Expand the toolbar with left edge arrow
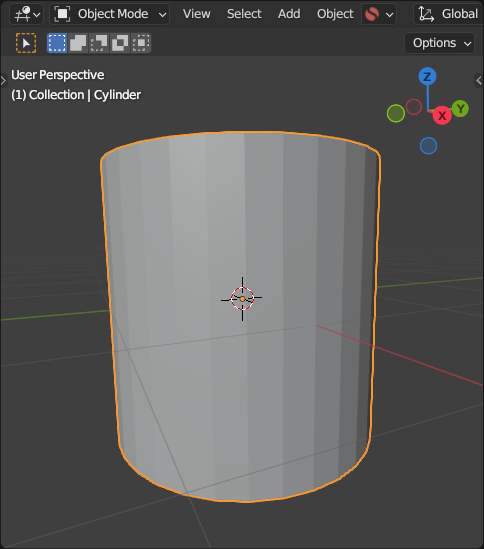This screenshot has width=484, height=549. point(3,81)
